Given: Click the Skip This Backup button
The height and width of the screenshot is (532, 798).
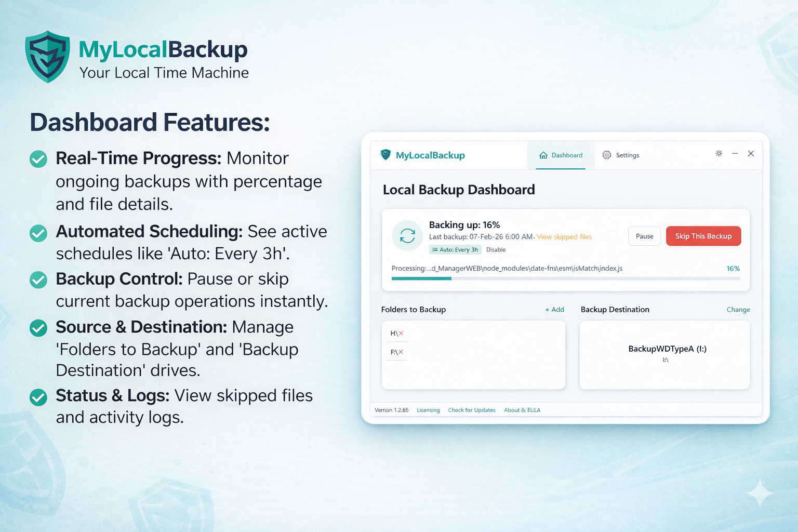Looking at the screenshot, I should 703,236.
